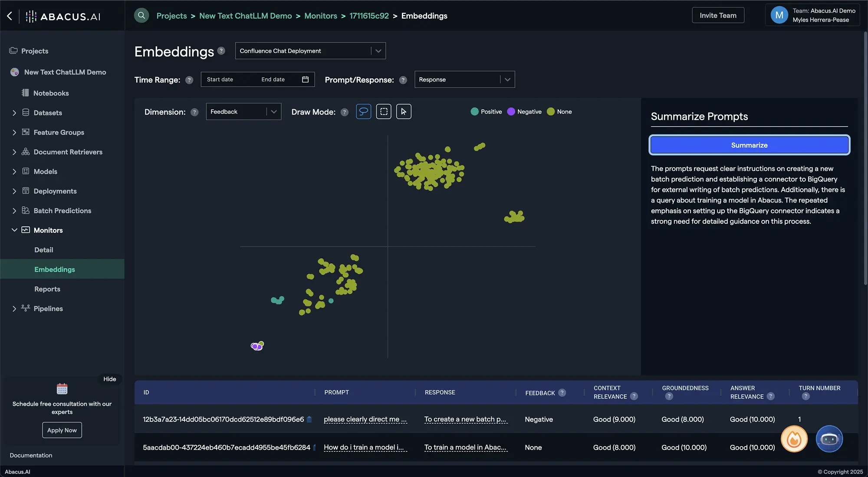Open the Dimension Feedback dropdown
This screenshot has height=477, width=868.
tap(243, 112)
